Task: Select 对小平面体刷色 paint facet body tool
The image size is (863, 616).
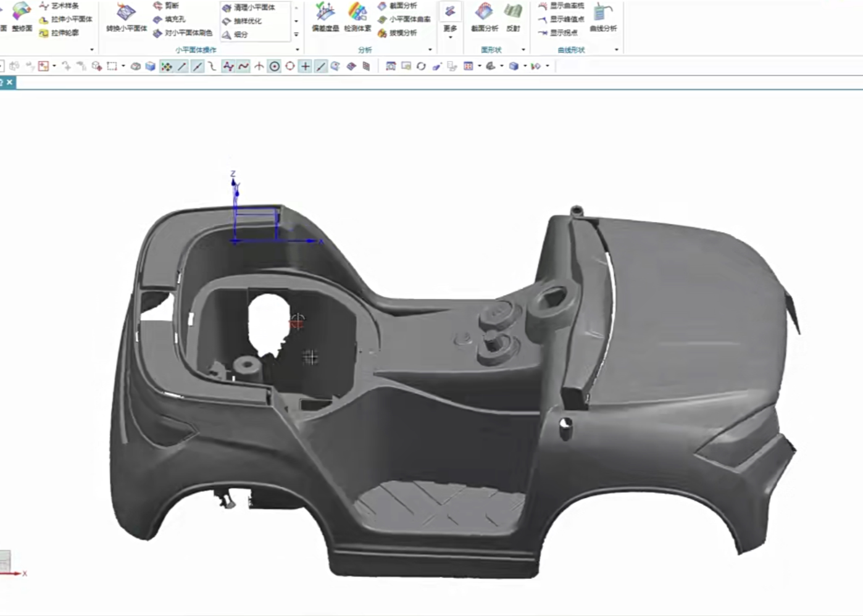Action: pos(182,33)
